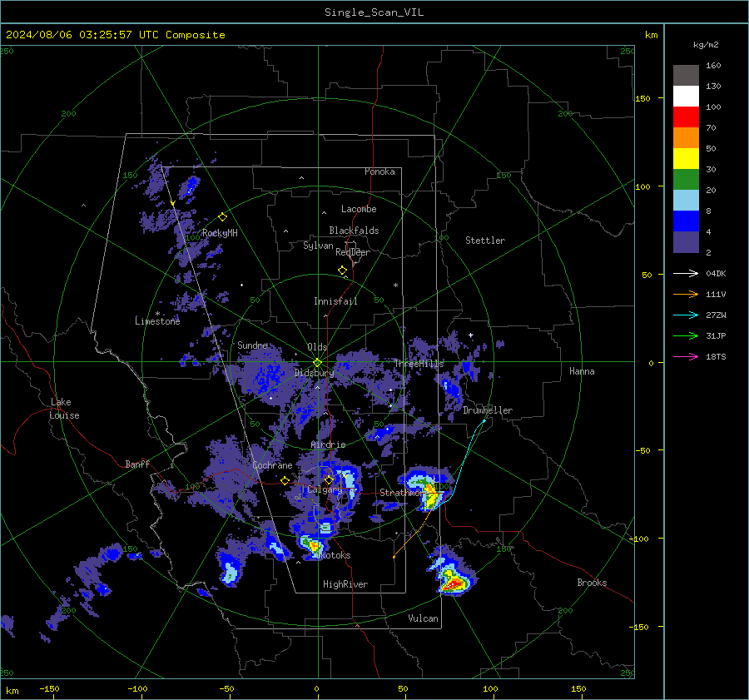Viewport: 749px width, 700px height.
Task: Click the yellow radar-center marker at Olds
Action: pos(317,362)
